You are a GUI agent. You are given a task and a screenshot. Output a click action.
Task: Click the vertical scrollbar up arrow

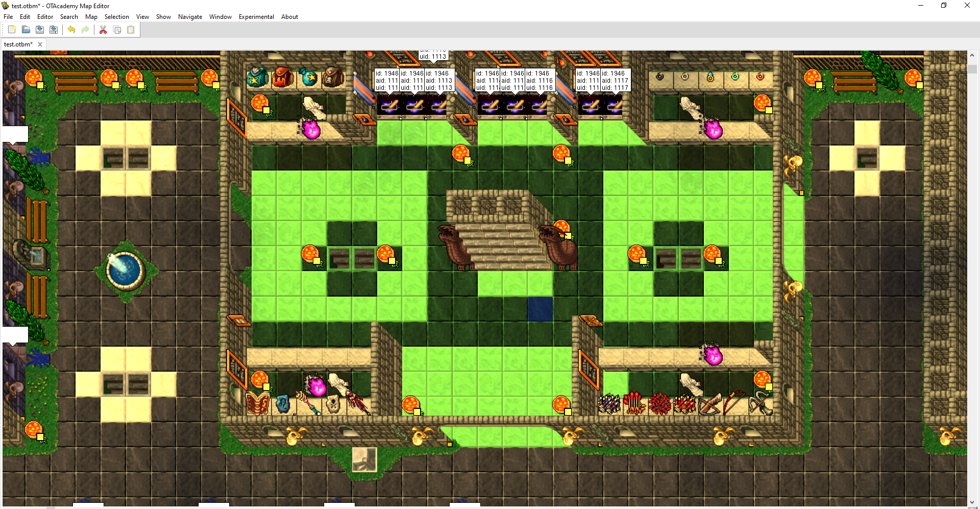[972, 55]
